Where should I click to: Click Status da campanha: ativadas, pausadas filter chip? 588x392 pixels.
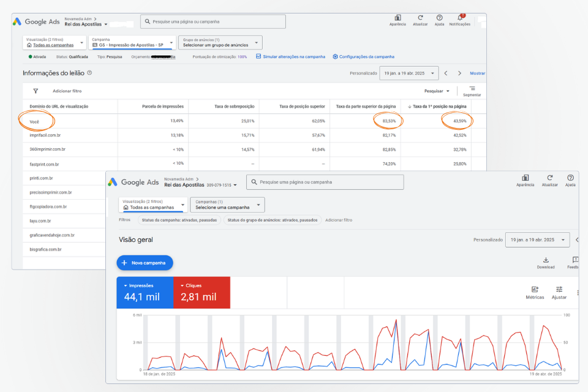click(x=179, y=221)
